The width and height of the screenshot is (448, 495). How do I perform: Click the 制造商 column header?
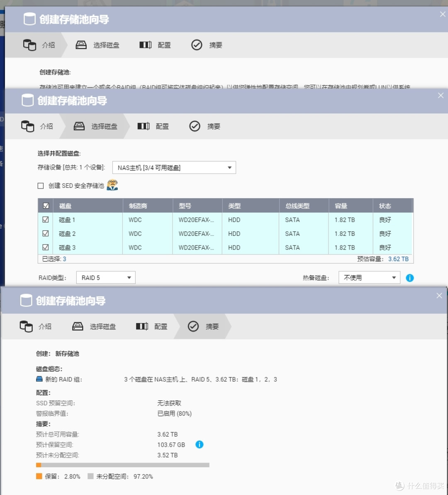[148, 206]
